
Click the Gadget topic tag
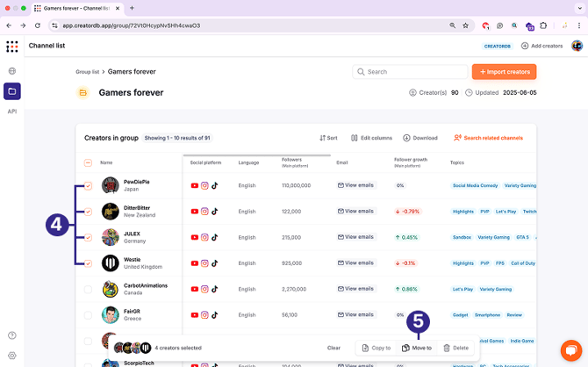(x=460, y=315)
